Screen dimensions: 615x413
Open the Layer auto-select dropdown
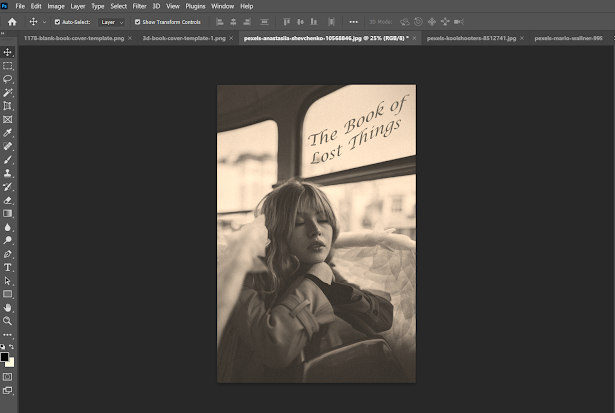(x=111, y=21)
